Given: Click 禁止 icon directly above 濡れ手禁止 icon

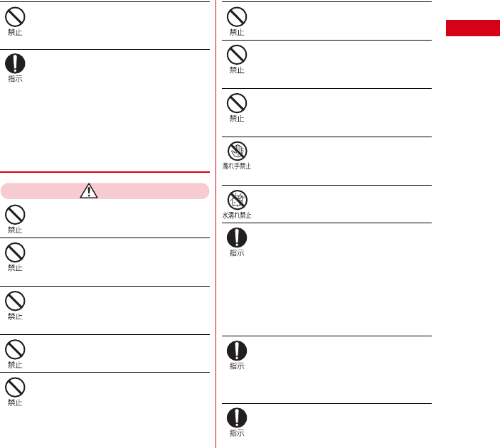Looking at the screenshot, I should [237, 103].
